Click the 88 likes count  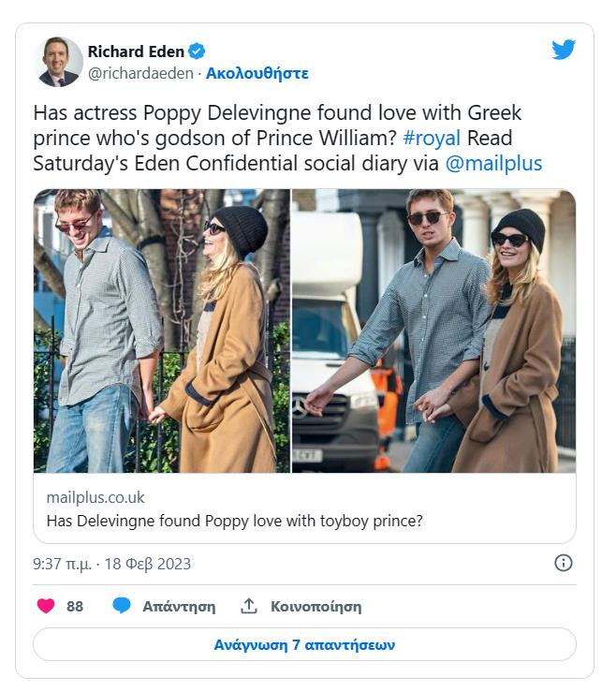[75, 606]
